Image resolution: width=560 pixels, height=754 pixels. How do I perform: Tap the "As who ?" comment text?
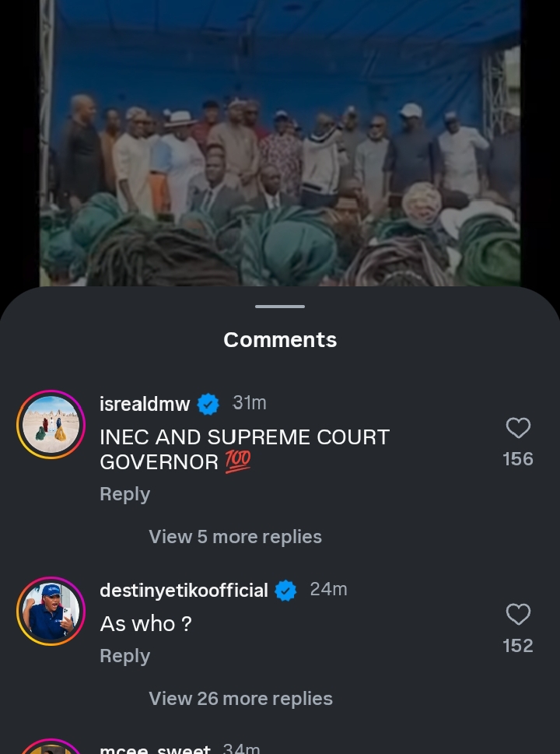point(145,623)
